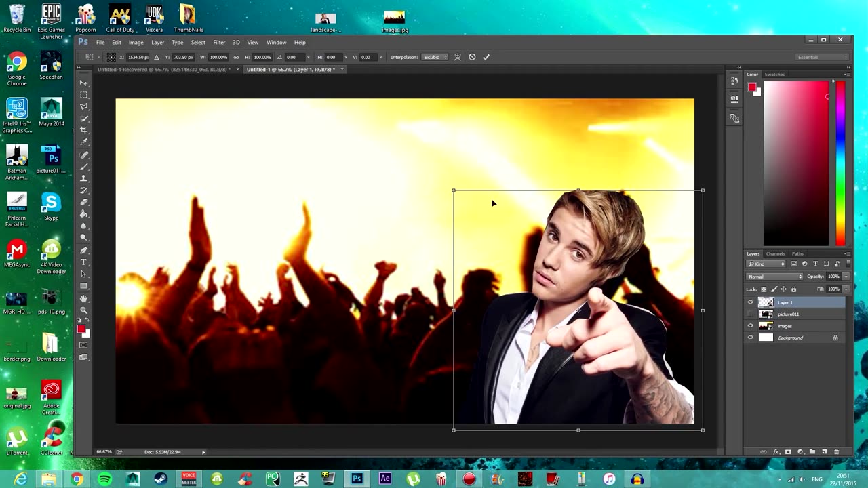Toggle lock position icon
868x488 pixels.
(784, 289)
